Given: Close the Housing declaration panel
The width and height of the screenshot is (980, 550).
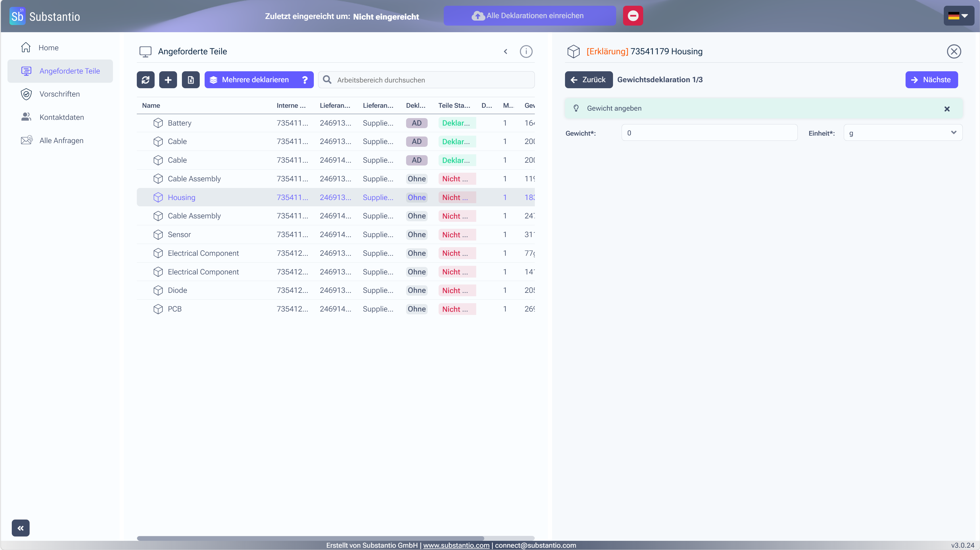Looking at the screenshot, I should 954,51.
